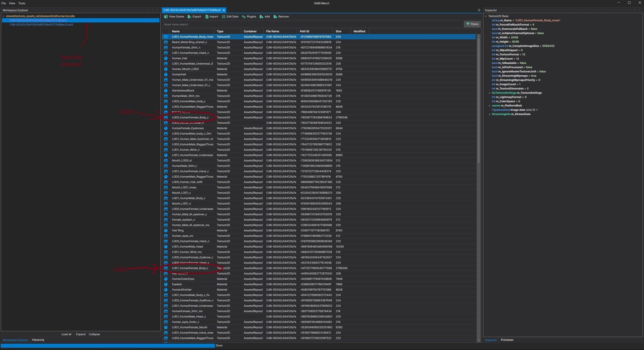Click the m_Width = 2048 inspector field
The height and width of the screenshot is (350, 644).
(505, 38)
